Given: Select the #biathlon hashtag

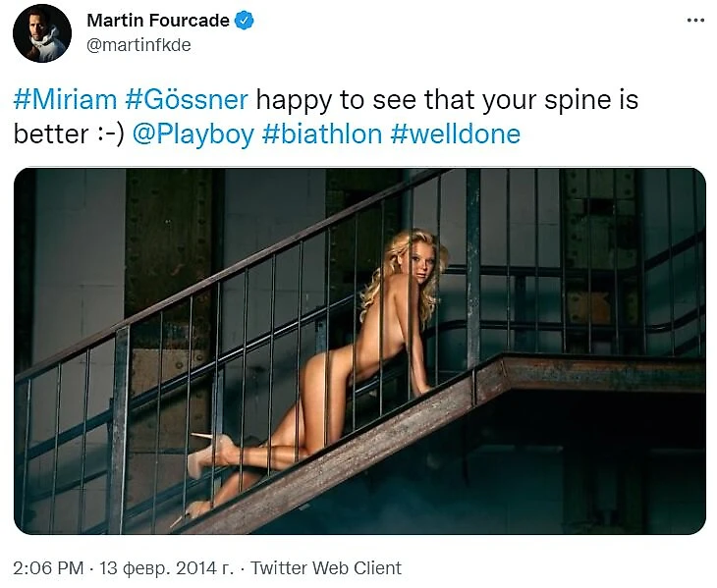Looking at the screenshot, I should click(321, 134).
